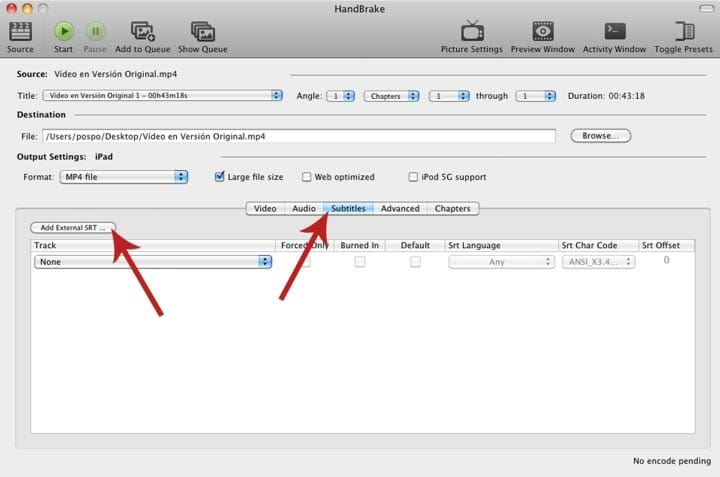
Task: Click Add External SRT button
Action: coord(73,228)
